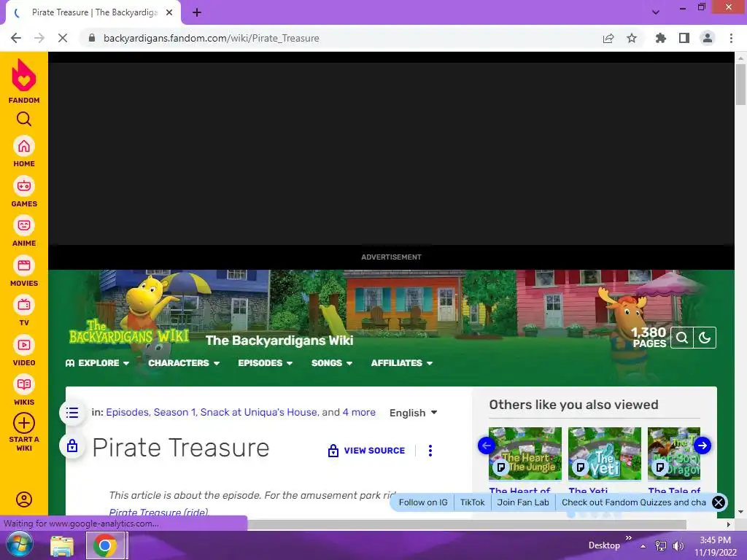The height and width of the screenshot is (560, 747).
Task: Toggle the browser side panel
Action: pyautogui.click(x=684, y=38)
